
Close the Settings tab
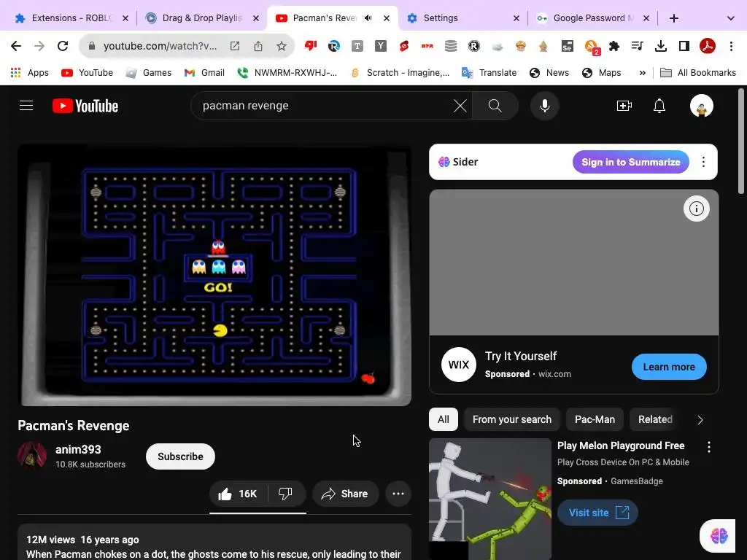tap(516, 18)
